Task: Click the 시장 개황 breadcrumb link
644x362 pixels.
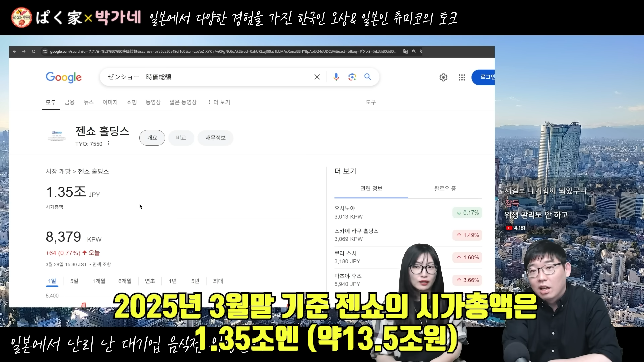Action: point(58,171)
